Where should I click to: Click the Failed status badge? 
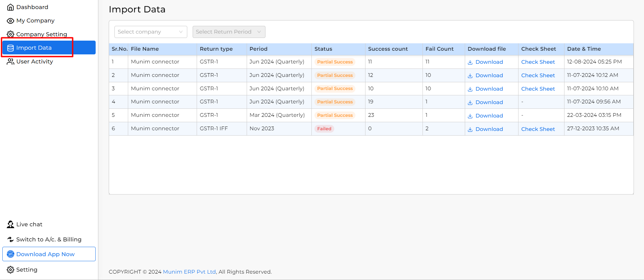point(324,129)
